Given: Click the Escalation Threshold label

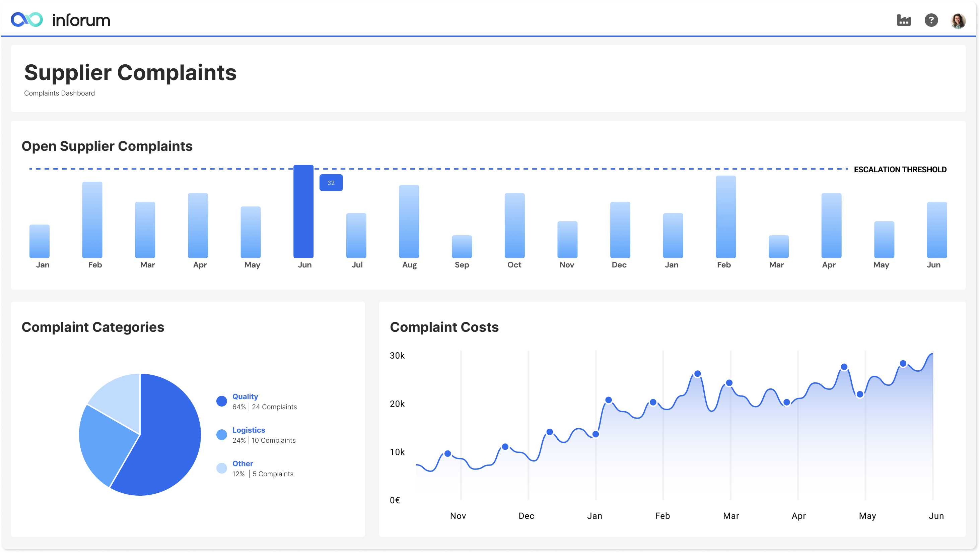Looking at the screenshot, I should pos(900,170).
